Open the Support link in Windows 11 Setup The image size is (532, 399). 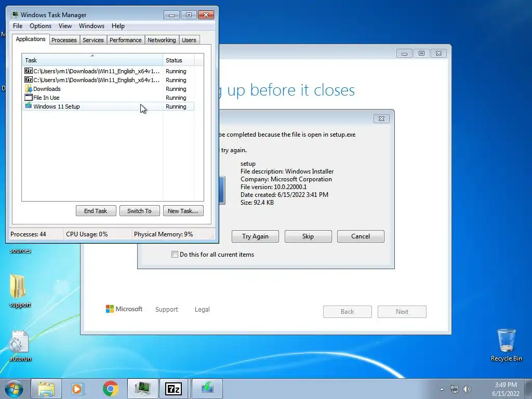167,310
